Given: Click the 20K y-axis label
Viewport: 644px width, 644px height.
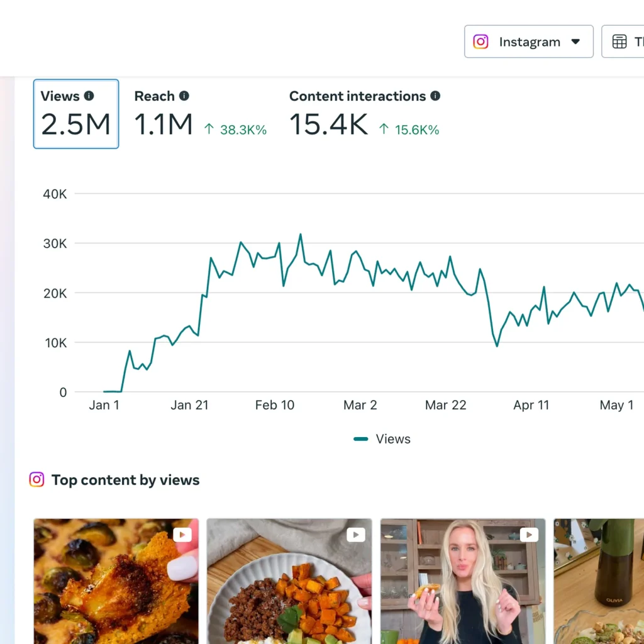Looking at the screenshot, I should click(x=55, y=293).
